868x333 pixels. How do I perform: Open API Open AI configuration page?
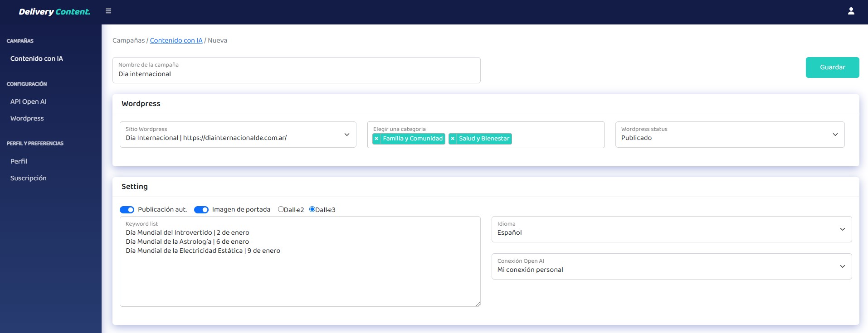29,101
